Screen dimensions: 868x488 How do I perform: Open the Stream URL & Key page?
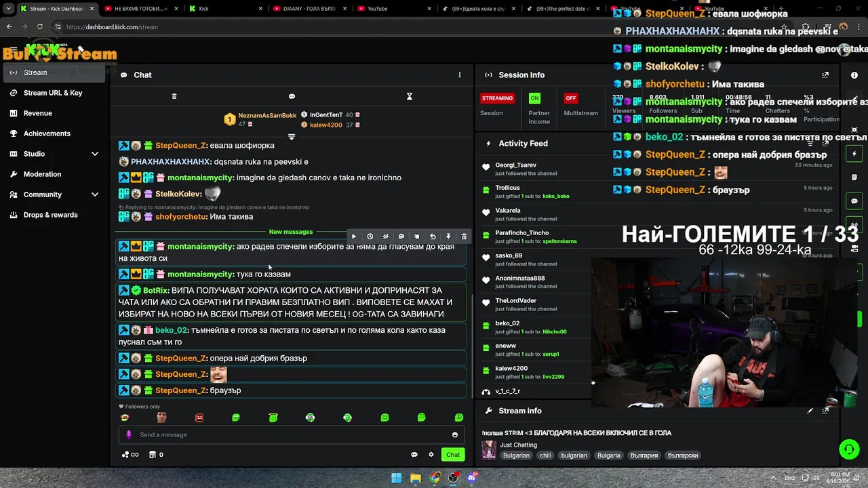click(53, 93)
